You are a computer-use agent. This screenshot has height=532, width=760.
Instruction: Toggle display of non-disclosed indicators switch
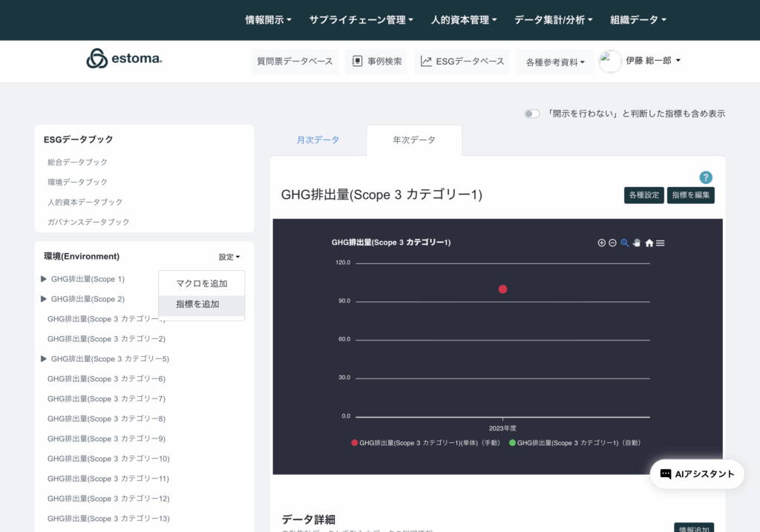click(531, 114)
